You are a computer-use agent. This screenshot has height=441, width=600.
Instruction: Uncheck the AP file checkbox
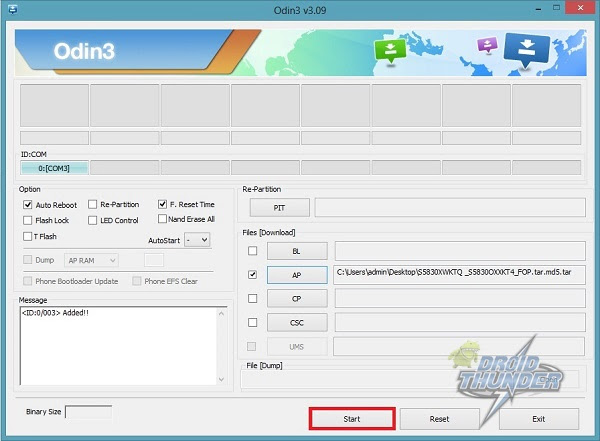tap(253, 274)
